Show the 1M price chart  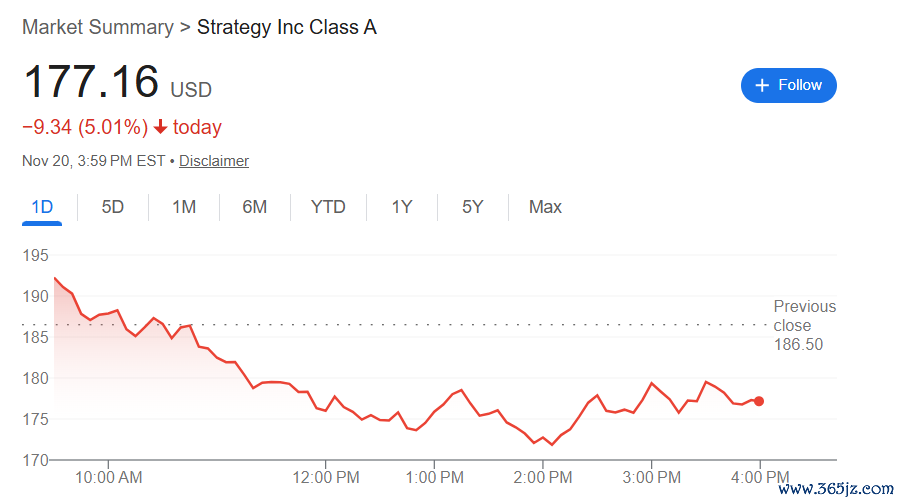pos(184,207)
